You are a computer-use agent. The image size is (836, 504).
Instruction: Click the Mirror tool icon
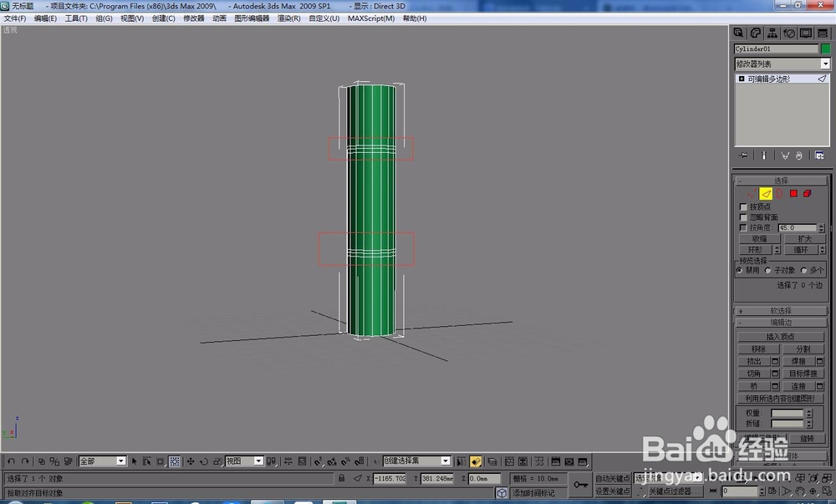point(461,461)
